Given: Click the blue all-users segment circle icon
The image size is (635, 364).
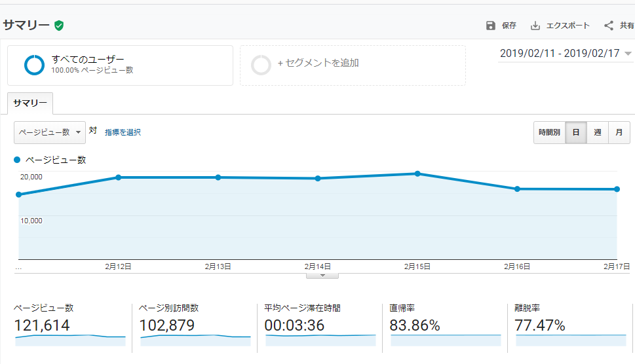Looking at the screenshot, I should (34, 65).
